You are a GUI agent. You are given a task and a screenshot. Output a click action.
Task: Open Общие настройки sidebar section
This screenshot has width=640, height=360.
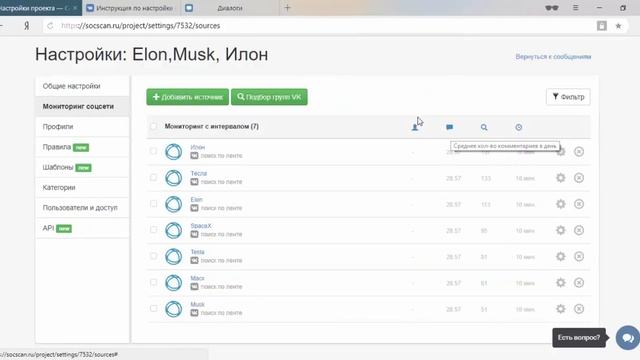pyautogui.click(x=82, y=86)
